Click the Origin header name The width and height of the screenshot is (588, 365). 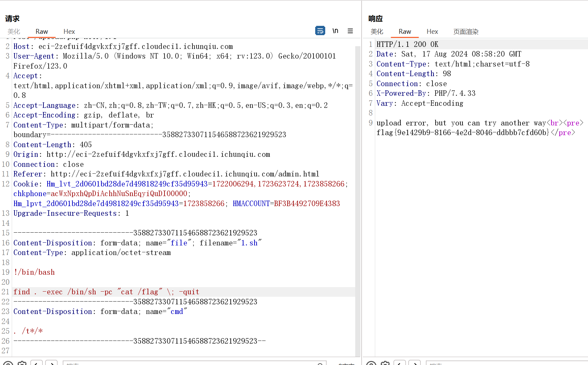[26, 154]
